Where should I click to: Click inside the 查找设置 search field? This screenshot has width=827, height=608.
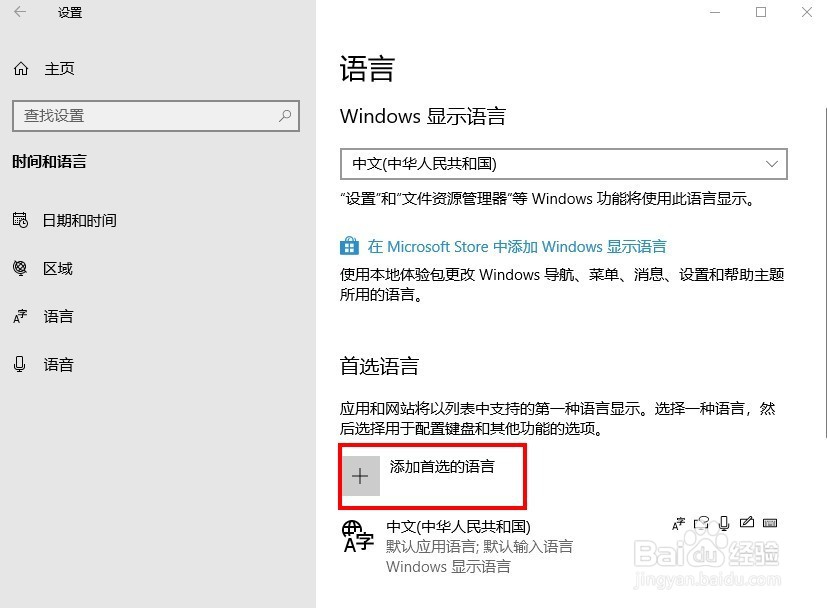pyautogui.click(x=156, y=115)
